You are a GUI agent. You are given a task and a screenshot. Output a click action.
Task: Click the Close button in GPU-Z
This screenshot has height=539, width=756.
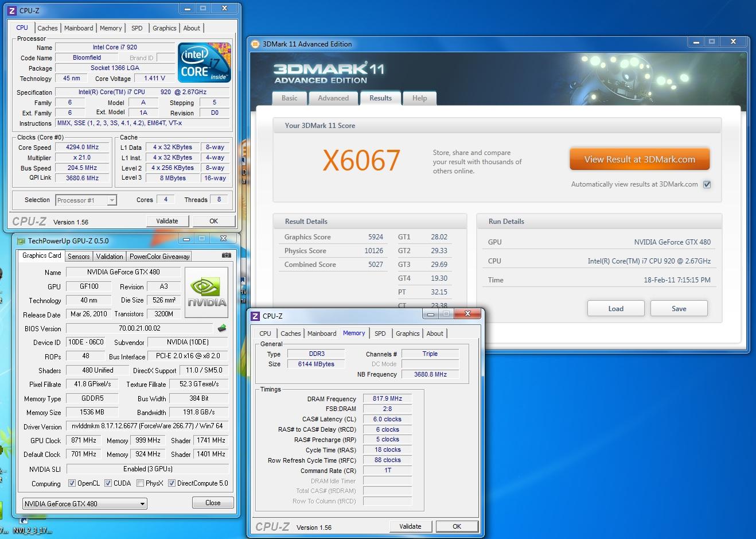213,502
